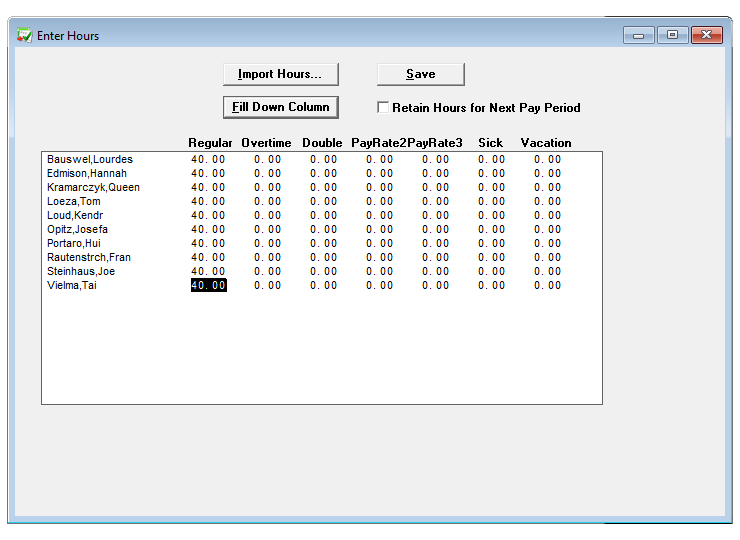740x540 pixels.
Task: Select employee Vielma,Tai
Action: click(x=72, y=286)
